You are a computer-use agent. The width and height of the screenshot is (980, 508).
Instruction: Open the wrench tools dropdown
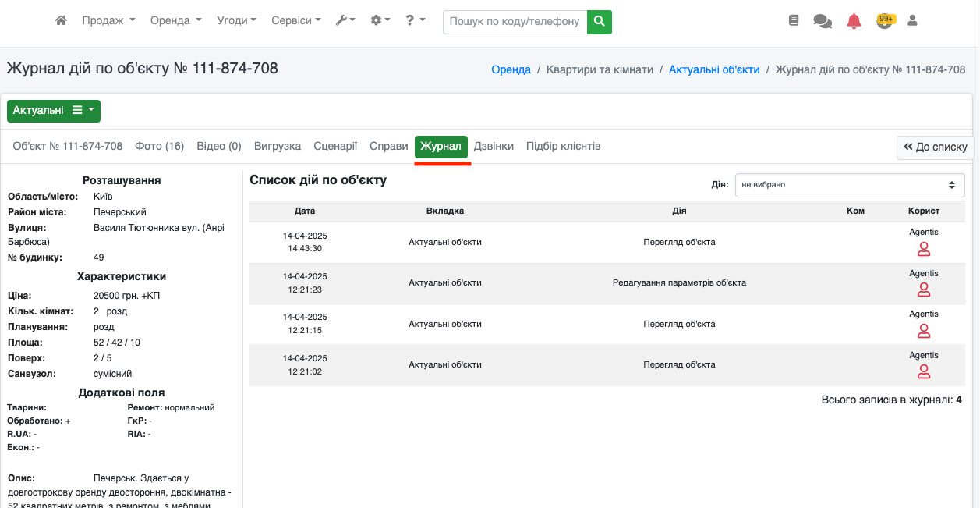pyautogui.click(x=345, y=21)
